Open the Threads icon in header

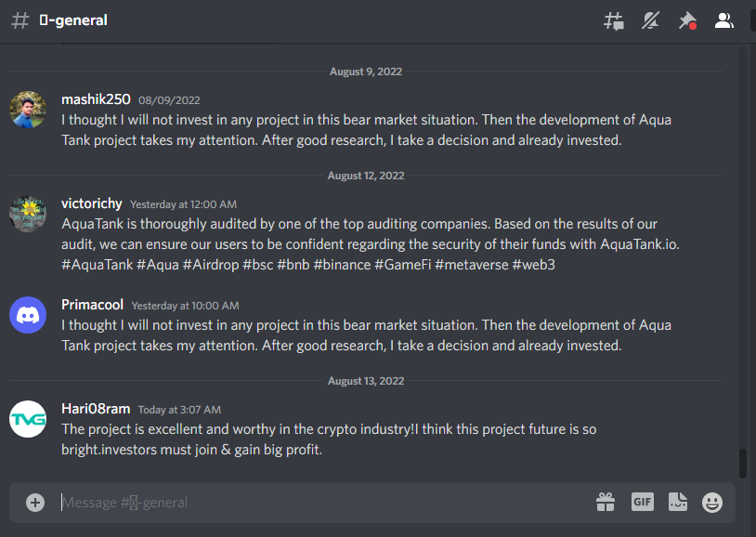614,20
